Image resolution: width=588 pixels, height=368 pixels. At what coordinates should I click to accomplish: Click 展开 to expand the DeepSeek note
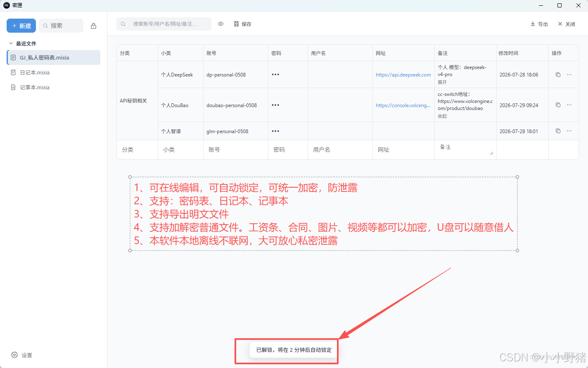point(442,82)
